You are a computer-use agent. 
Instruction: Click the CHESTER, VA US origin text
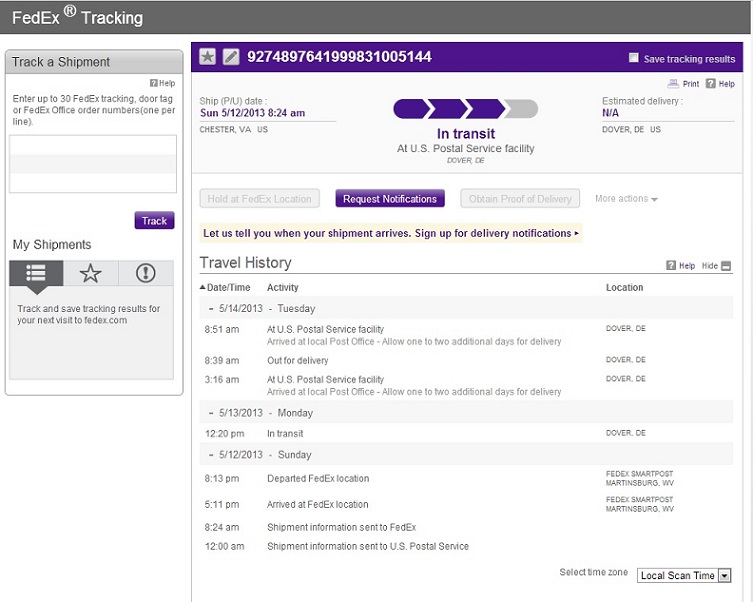coord(233,130)
